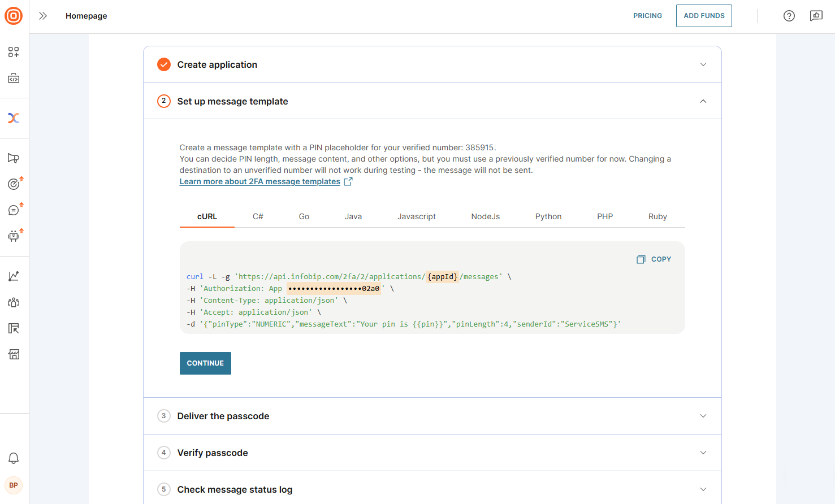
Task: Open the People icon in sidebar
Action: click(x=14, y=302)
